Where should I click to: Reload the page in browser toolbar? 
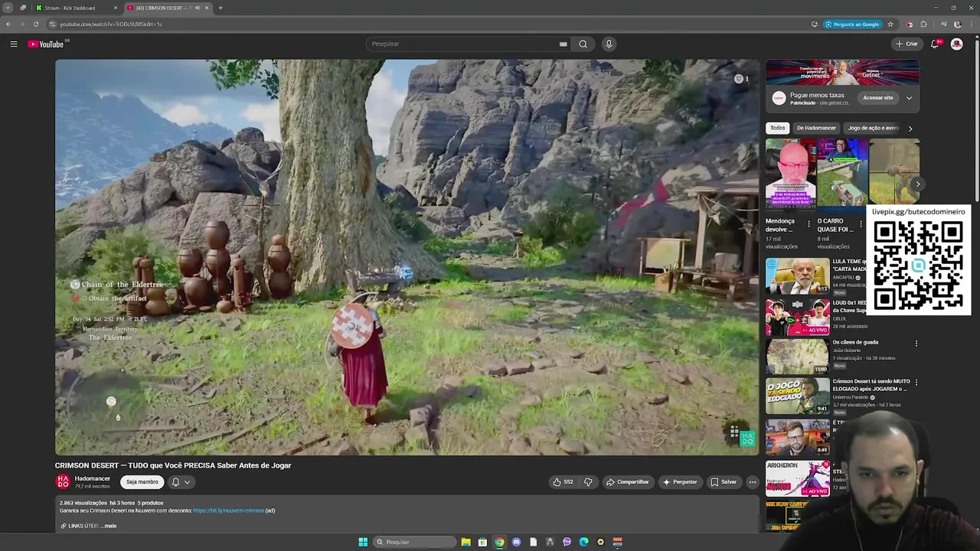(36, 24)
